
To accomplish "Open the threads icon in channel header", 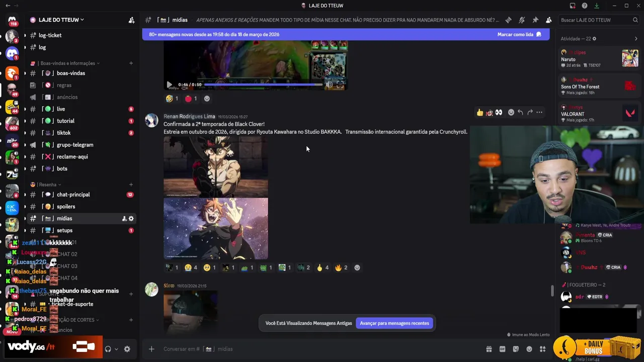I will click(x=508, y=20).
